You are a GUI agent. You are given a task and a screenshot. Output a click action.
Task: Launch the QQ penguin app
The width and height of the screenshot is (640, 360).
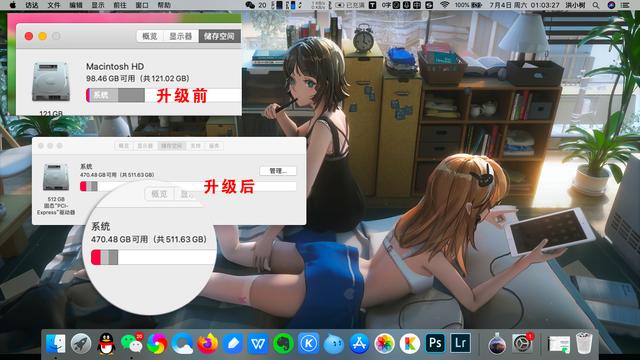[107, 343]
